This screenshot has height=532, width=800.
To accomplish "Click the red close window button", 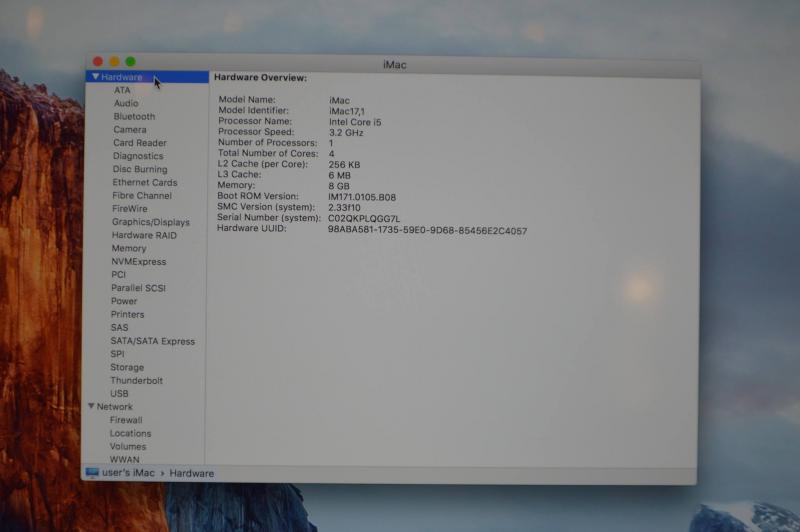I will click(x=98, y=62).
